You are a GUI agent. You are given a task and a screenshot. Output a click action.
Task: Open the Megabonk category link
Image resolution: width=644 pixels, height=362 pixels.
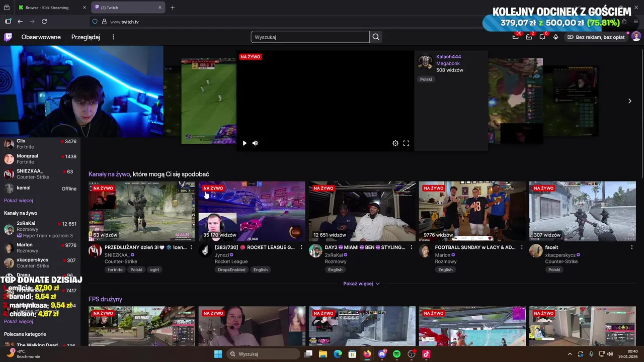point(448,63)
